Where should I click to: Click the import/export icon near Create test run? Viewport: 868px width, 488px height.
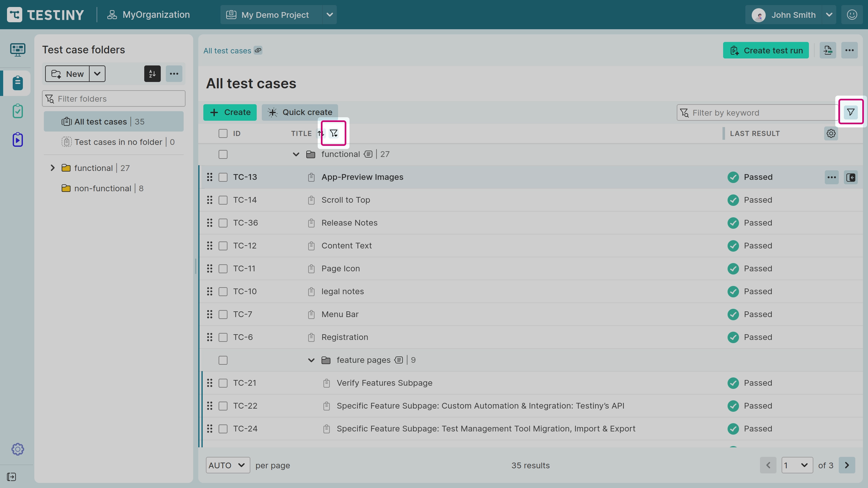(828, 51)
